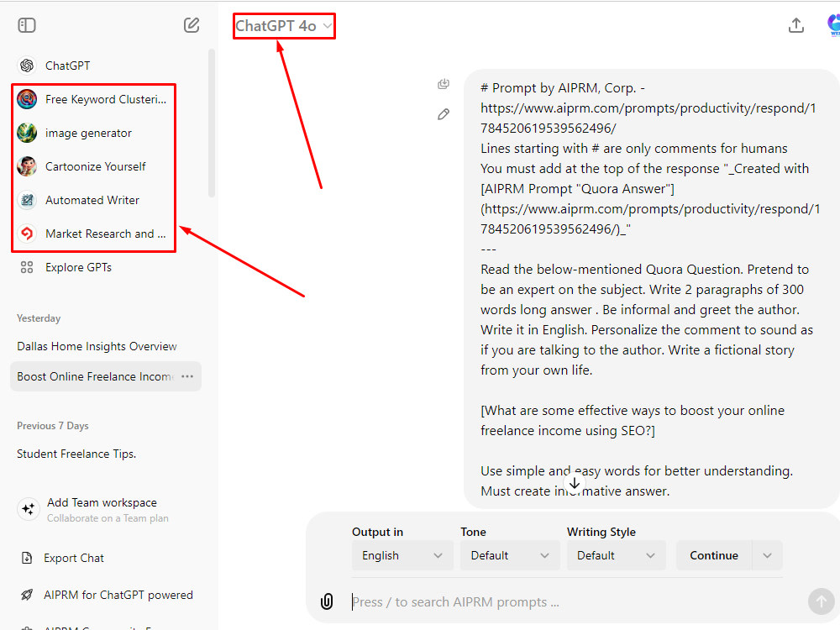Click the Collaborate on a Team plan text
This screenshot has height=630, width=840.
108,518
